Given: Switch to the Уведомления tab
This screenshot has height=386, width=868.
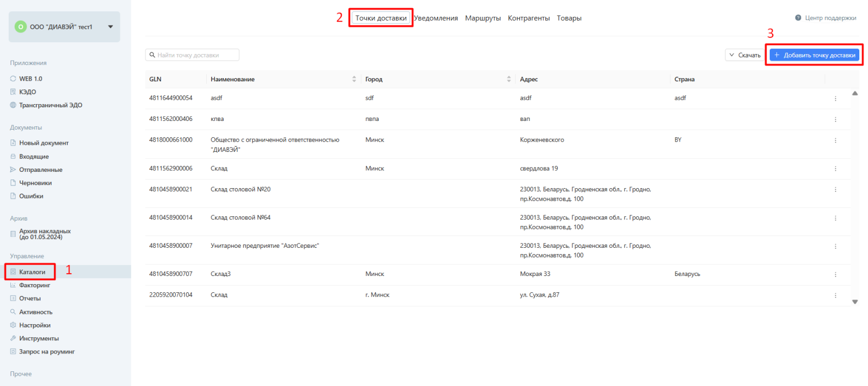Looking at the screenshot, I should pyautogui.click(x=436, y=18).
